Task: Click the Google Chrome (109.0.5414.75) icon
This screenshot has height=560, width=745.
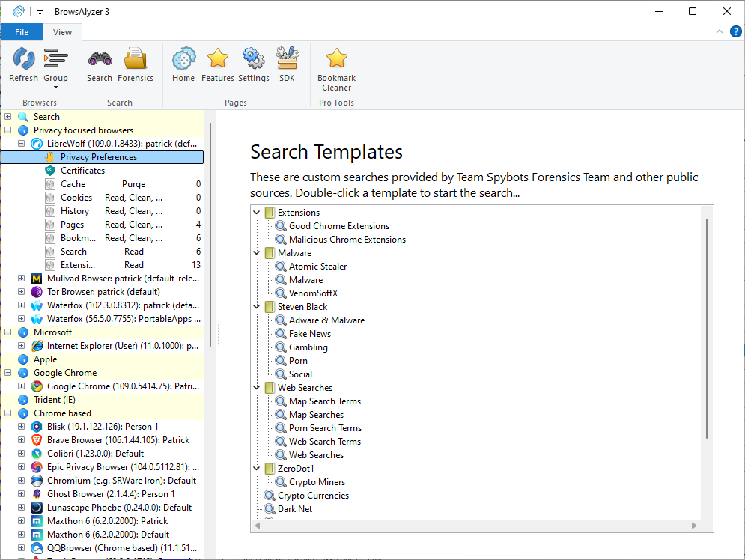Action: [x=37, y=386]
